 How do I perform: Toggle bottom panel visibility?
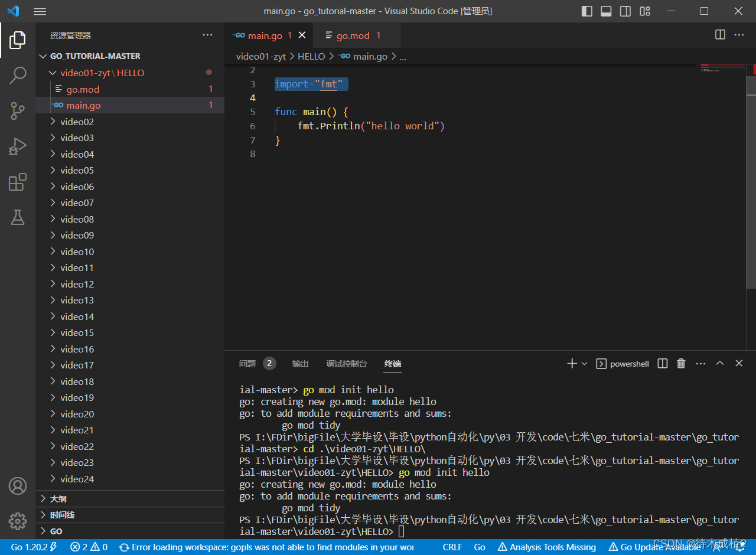click(x=606, y=11)
